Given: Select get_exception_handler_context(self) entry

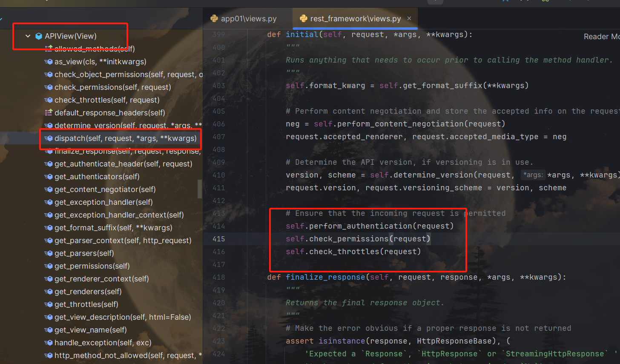Looking at the screenshot, I should click(119, 215).
